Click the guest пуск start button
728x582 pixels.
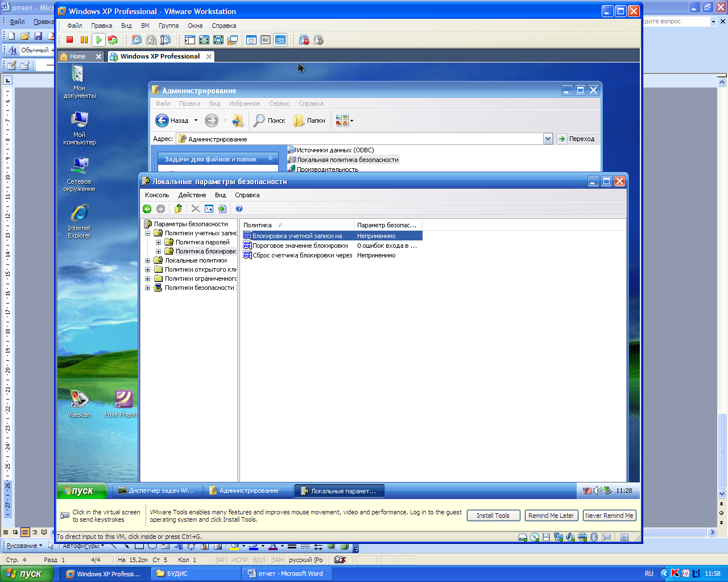[x=82, y=490]
